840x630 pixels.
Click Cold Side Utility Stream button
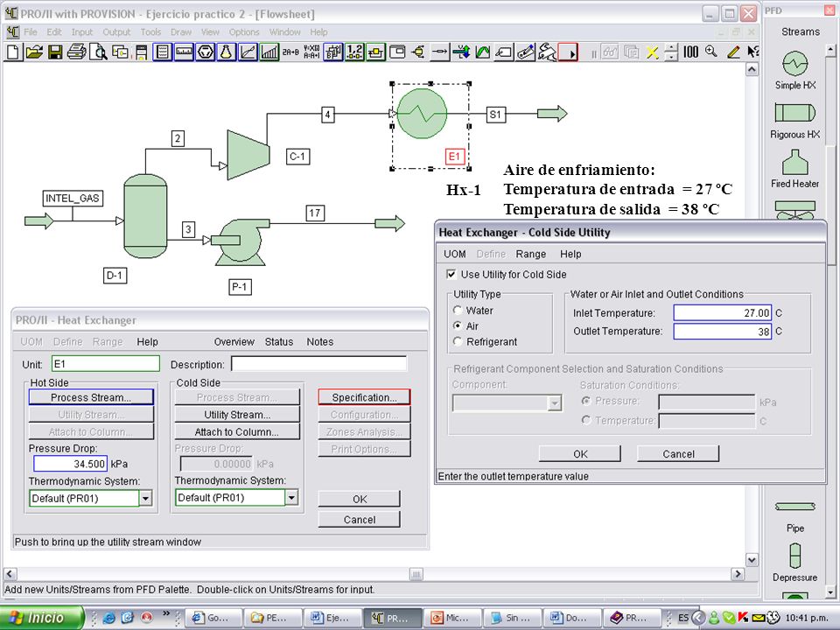point(237,415)
